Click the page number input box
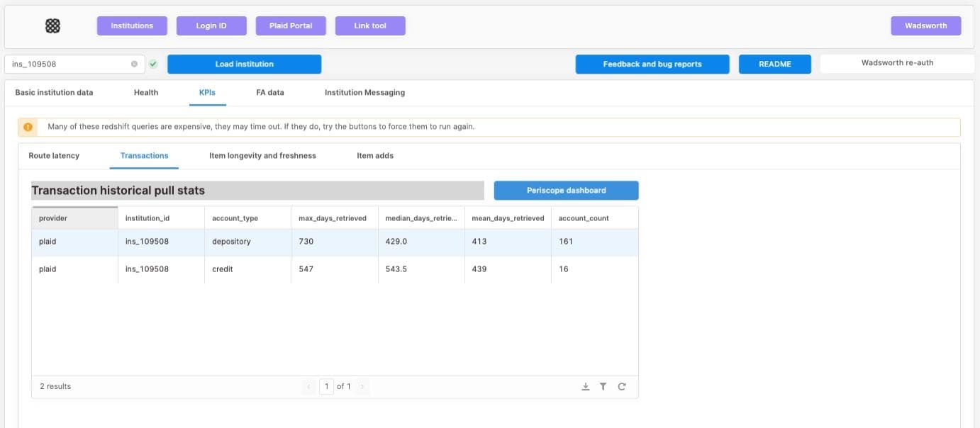Screen dimensions: 980x428 326,386
